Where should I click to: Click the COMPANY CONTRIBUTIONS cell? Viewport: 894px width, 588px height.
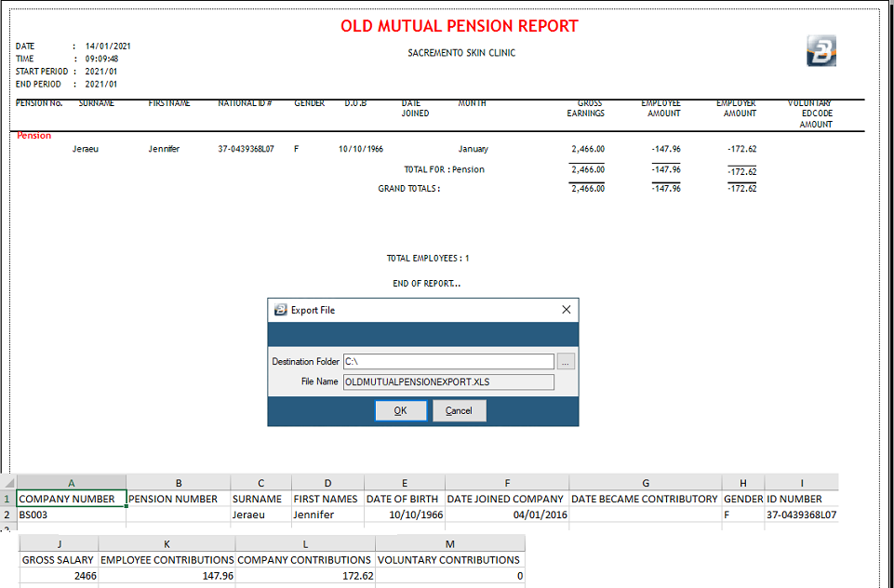click(306, 560)
